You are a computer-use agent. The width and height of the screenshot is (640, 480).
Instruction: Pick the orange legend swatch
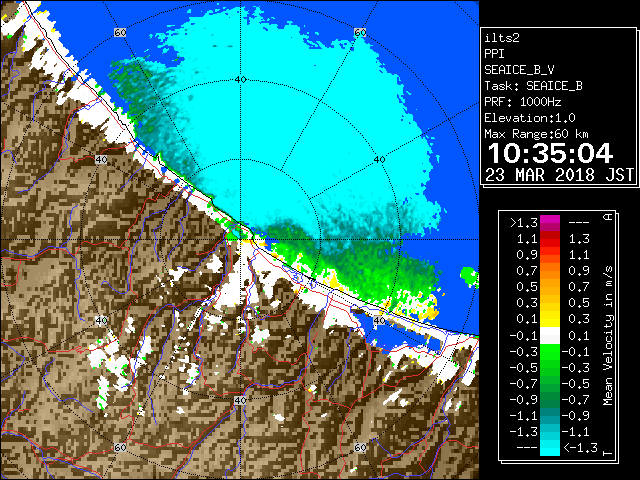pos(550,269)
